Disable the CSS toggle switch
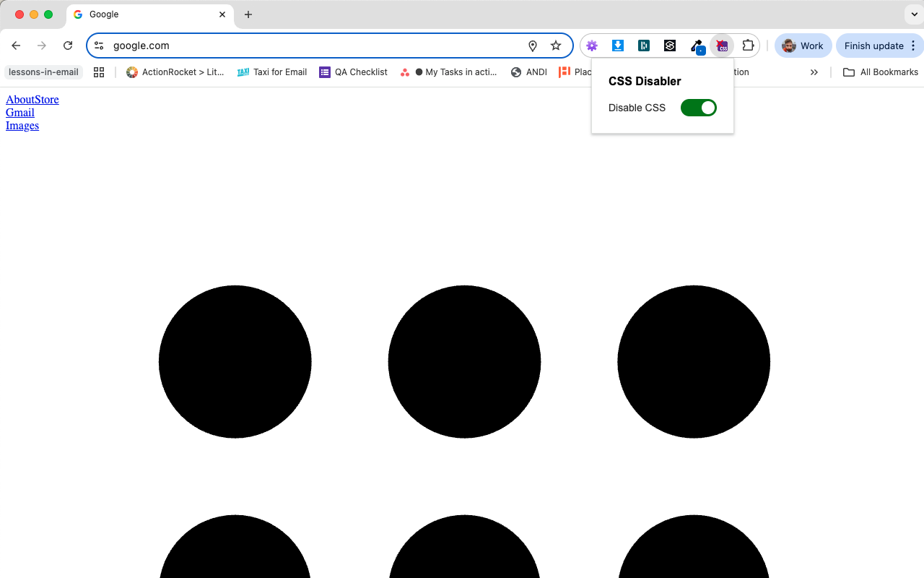Screen dimensions: 924x578 point(698,108)
